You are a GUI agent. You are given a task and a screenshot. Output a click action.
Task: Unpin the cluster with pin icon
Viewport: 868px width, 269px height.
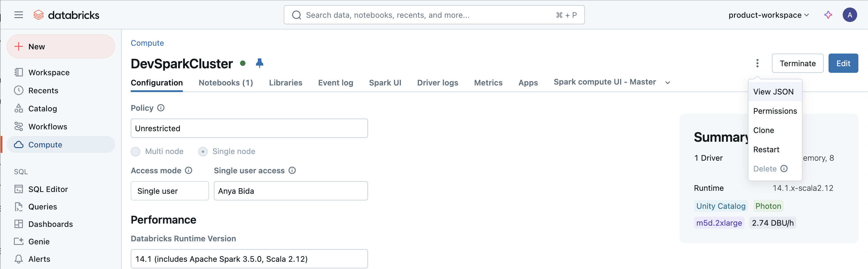click(259, 63)
